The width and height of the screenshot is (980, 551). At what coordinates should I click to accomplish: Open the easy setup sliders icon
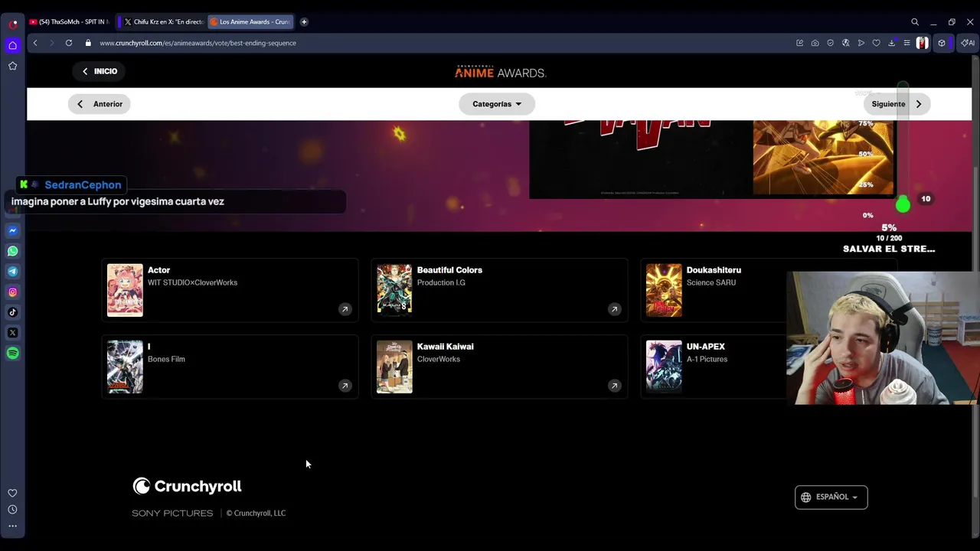906,43
